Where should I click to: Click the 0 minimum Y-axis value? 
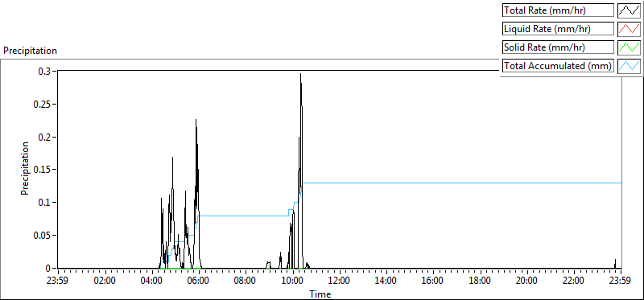48,269
